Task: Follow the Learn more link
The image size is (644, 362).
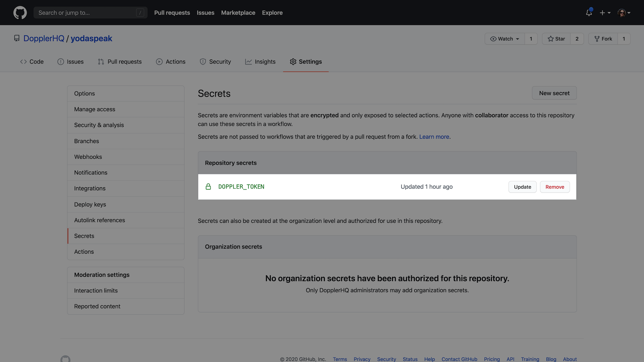Action: click(x=434, y=137)
